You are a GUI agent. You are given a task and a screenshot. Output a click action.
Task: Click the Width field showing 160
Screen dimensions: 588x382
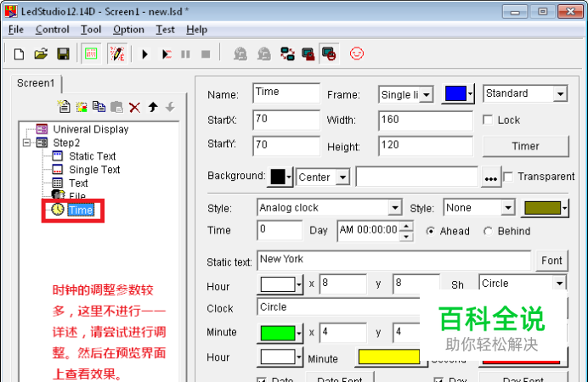click(x=425, y=121)
